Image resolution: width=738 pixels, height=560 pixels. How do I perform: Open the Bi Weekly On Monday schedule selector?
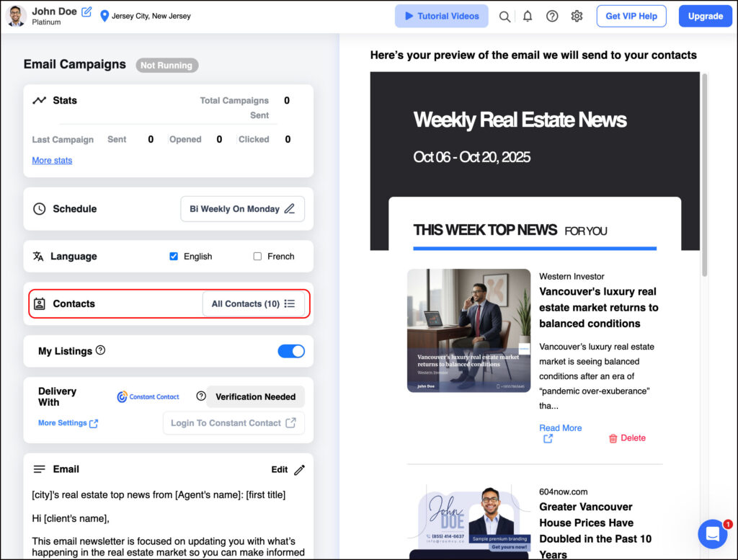(242, 209)
